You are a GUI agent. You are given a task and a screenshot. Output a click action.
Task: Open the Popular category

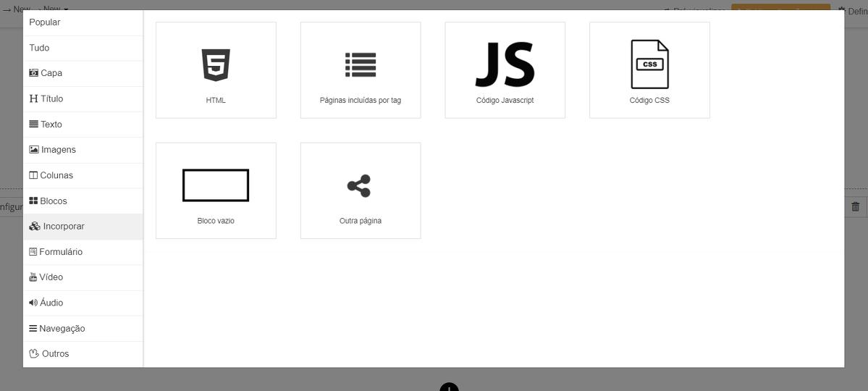tap(45, 22)
